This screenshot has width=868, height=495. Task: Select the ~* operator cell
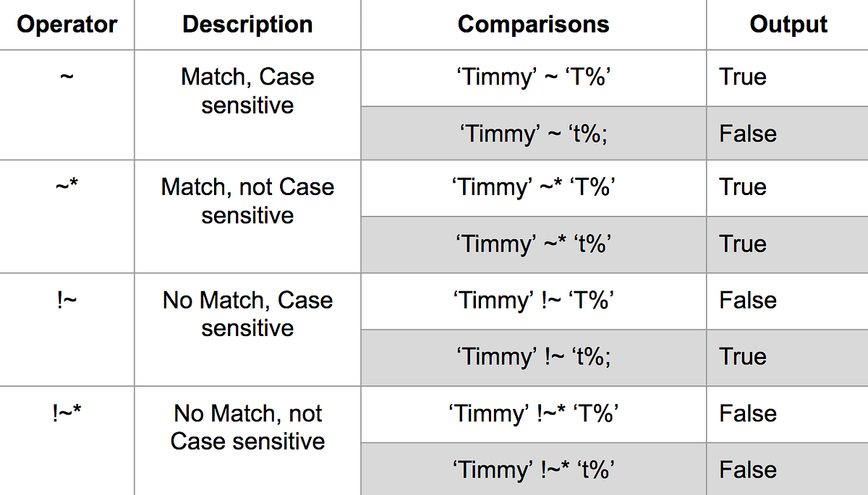coord(67,188)
